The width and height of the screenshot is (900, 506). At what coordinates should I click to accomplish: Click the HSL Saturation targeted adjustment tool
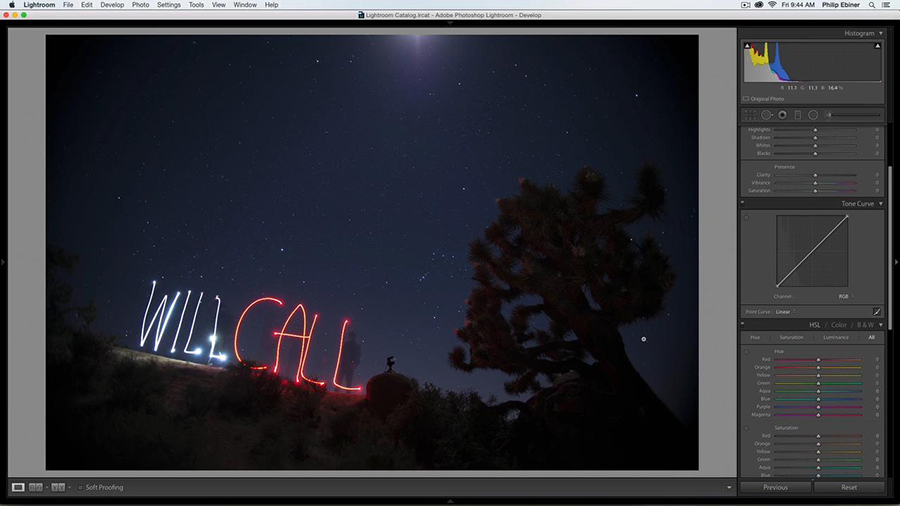point(747,428)
